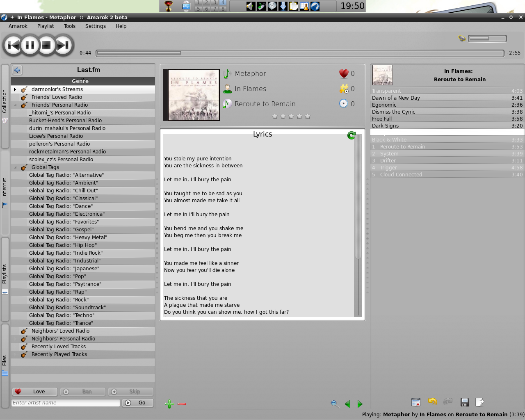Rate the track with the third star
The height and width of the screenshot is (420, 525).
pyautogui.click(x=291, y=116)
